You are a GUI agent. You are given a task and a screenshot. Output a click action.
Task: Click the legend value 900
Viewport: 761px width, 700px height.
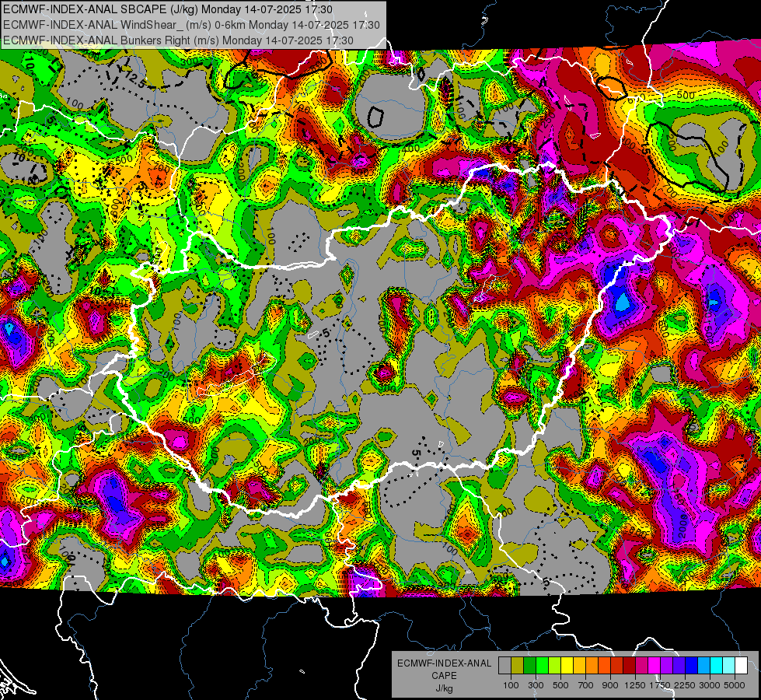click(x=610, y=685)
